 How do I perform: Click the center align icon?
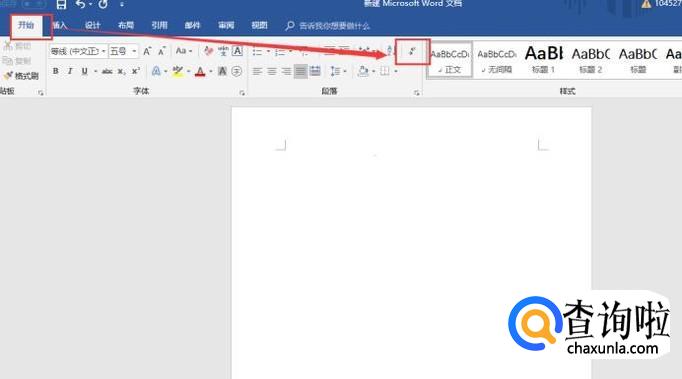coord(272,71)
